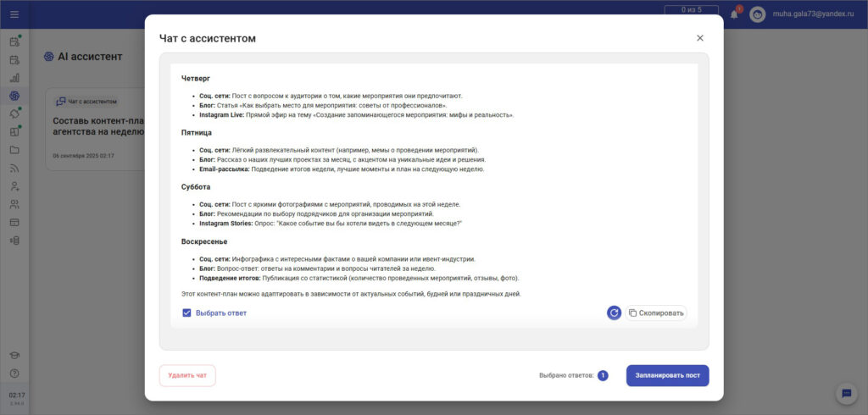Open the payment card icon in sidebar
Viewport: 868px width, 415px height.
coord(14,223)
